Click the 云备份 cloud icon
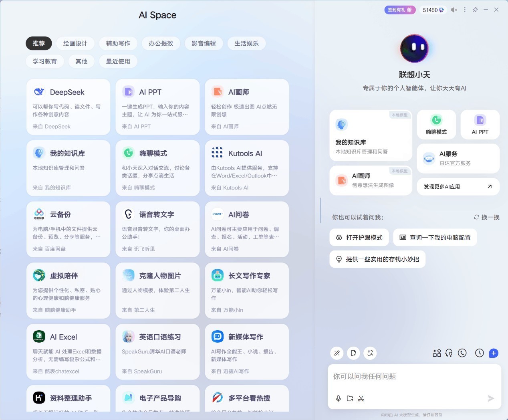This screenshot has width=508, height=420. tap(39, 214)
